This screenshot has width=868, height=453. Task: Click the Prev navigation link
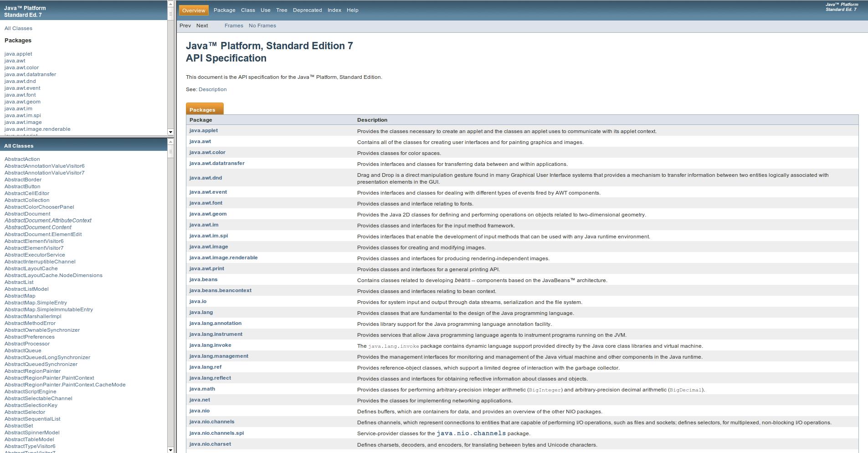pyautogui.click(x=185, y=26)
